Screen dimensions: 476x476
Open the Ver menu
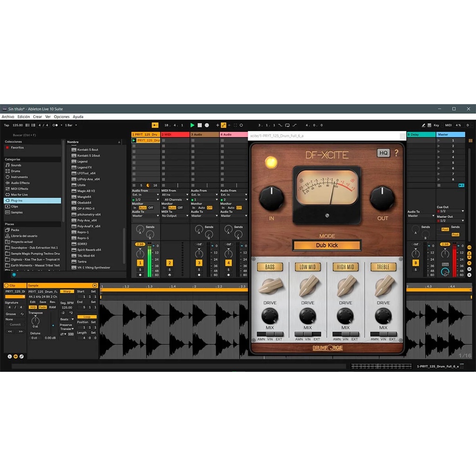coord(48,117)
